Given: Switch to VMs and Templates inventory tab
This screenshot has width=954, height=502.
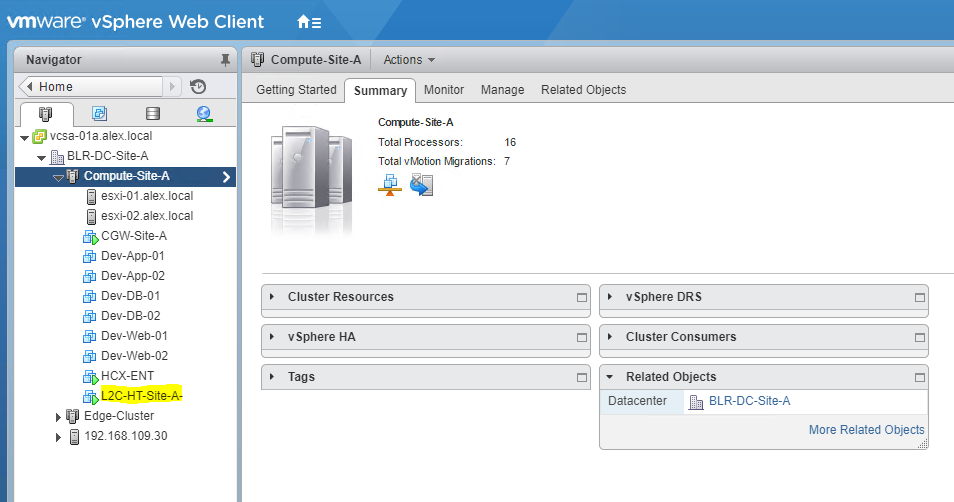Looking at the screenshot, I should pyautogui.click(x=99, y=114).
